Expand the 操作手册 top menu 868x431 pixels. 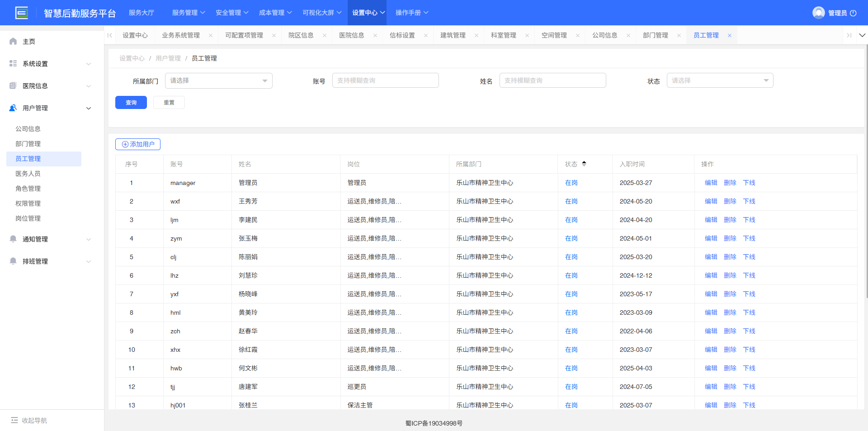(x=412, y=13)
